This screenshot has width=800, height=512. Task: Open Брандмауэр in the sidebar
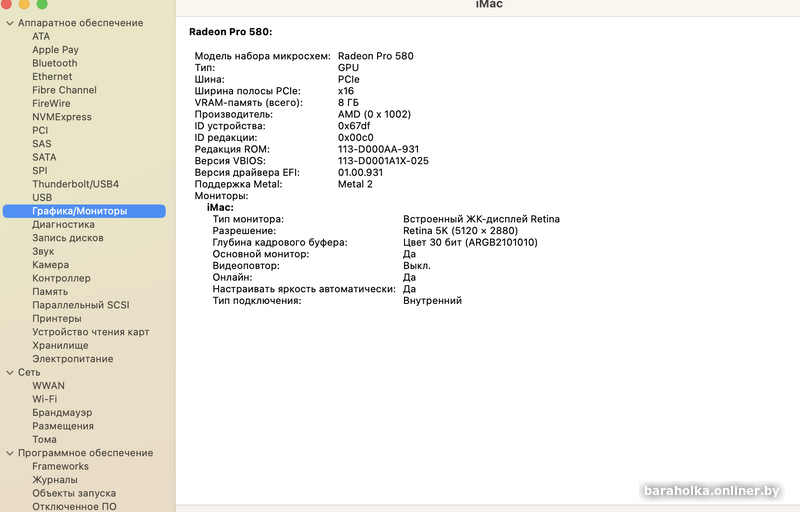point(62,413)
